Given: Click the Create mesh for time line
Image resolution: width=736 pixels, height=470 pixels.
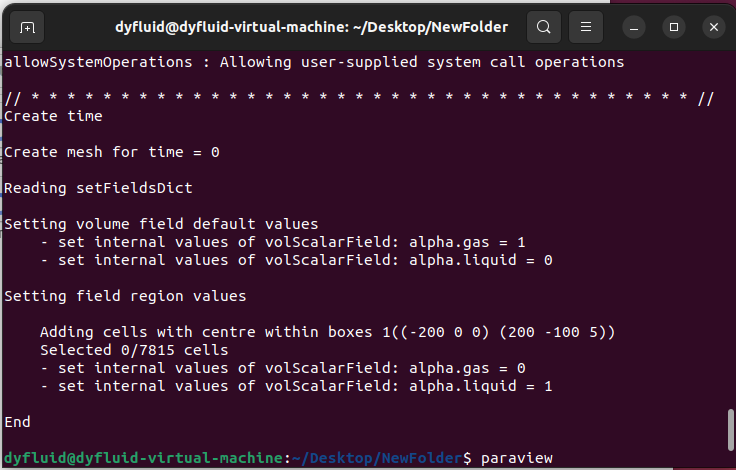Looking at the screenshot, I should click(112, 152).
